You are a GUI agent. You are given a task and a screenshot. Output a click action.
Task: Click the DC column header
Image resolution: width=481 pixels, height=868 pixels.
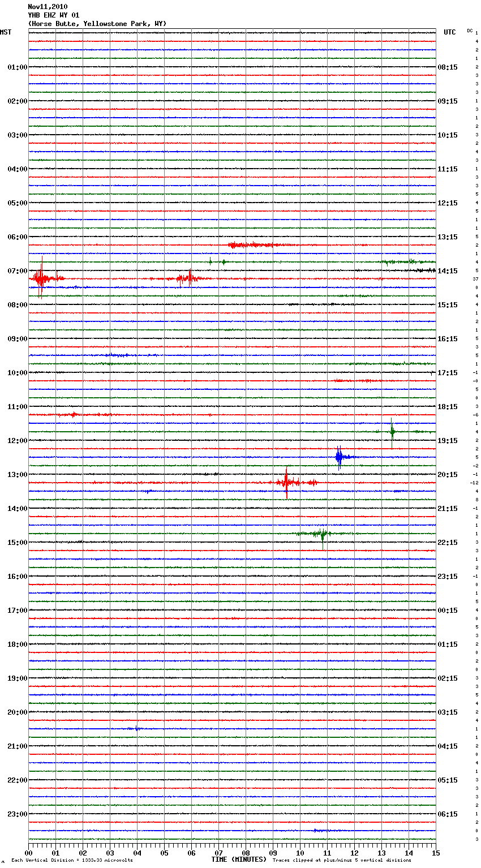click(470, 31)
